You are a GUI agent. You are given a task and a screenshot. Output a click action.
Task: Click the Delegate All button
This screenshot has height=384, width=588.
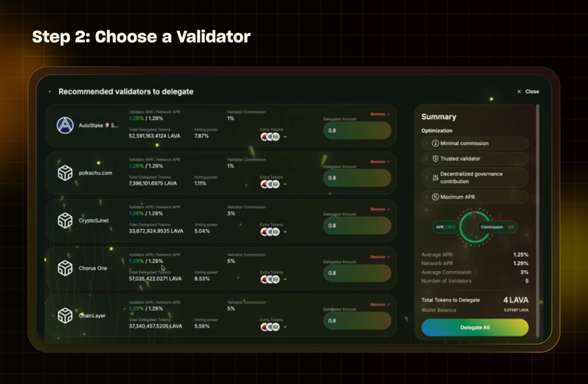[x=475, y=327]
